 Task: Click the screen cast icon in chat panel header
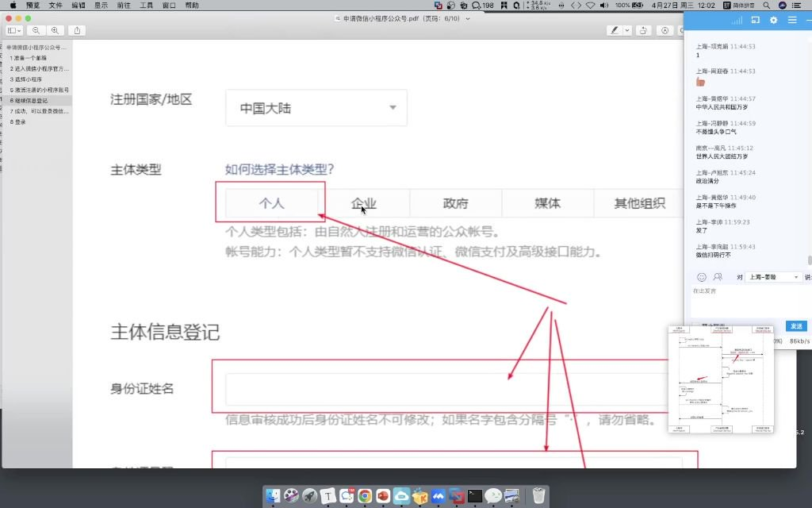pos(756,20)
